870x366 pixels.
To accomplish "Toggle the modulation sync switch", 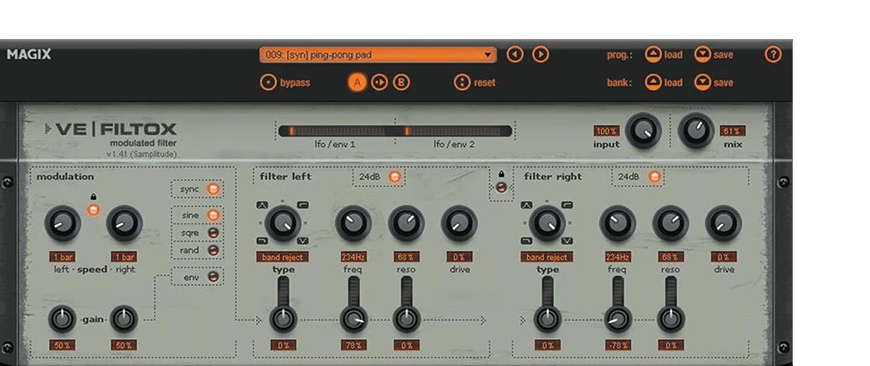I will click(213, 189).
